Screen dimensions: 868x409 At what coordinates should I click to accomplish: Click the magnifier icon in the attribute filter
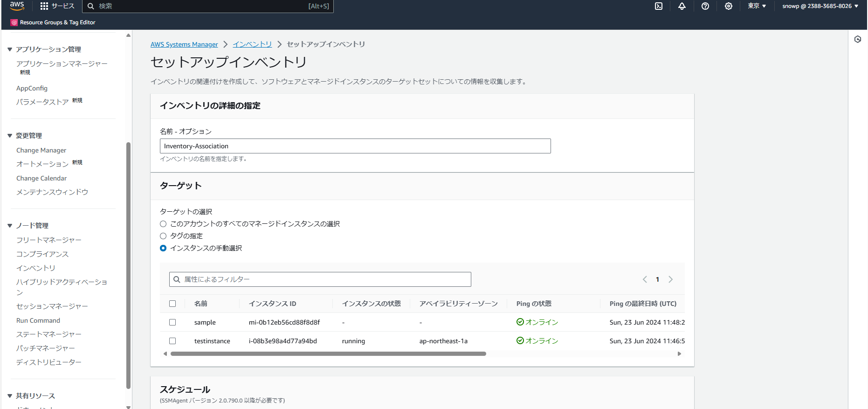[x=177, y=279]
